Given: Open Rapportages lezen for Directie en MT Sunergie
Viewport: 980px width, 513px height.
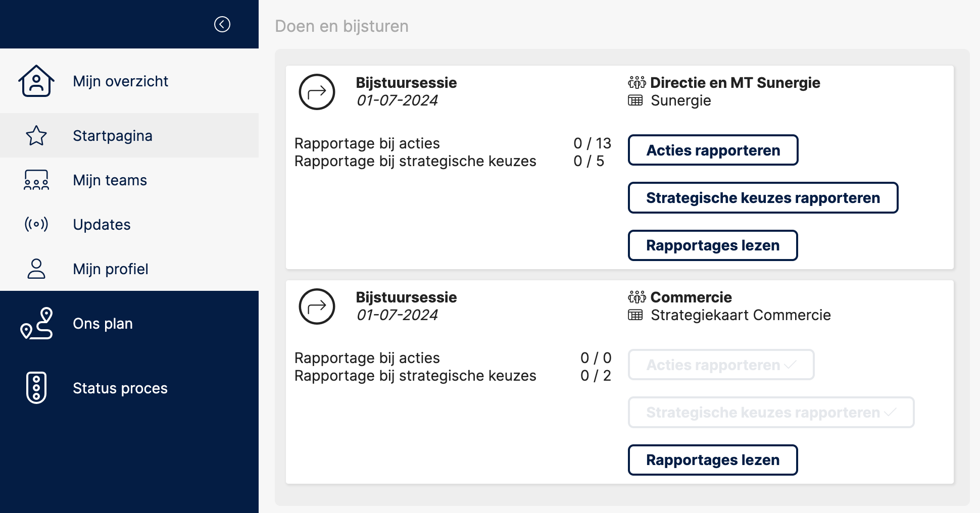Looking at the screenshot, I should point(713,245).
